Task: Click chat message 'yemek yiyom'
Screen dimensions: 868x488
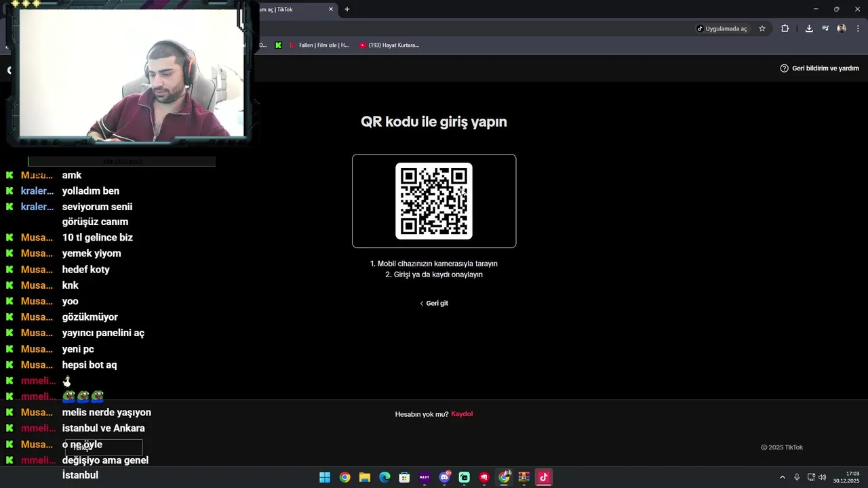Action: (x=92, y=253)
